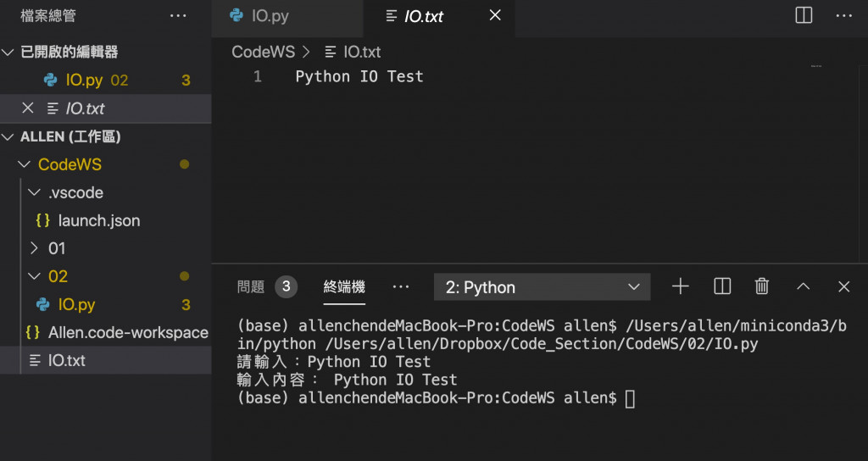
Task: Kill the terminal with trash icon
Action: pyautogui.click(x=762, y=286)
